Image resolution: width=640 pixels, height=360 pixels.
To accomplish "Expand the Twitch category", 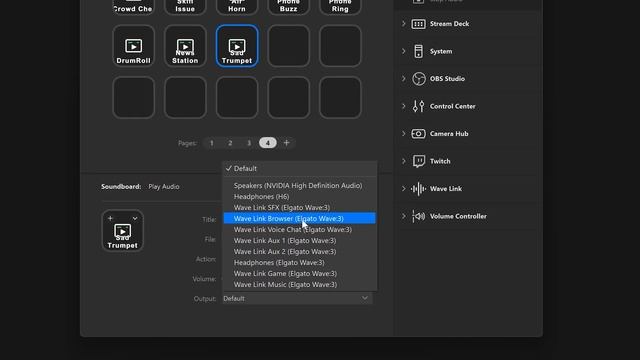I will point(403,161).
